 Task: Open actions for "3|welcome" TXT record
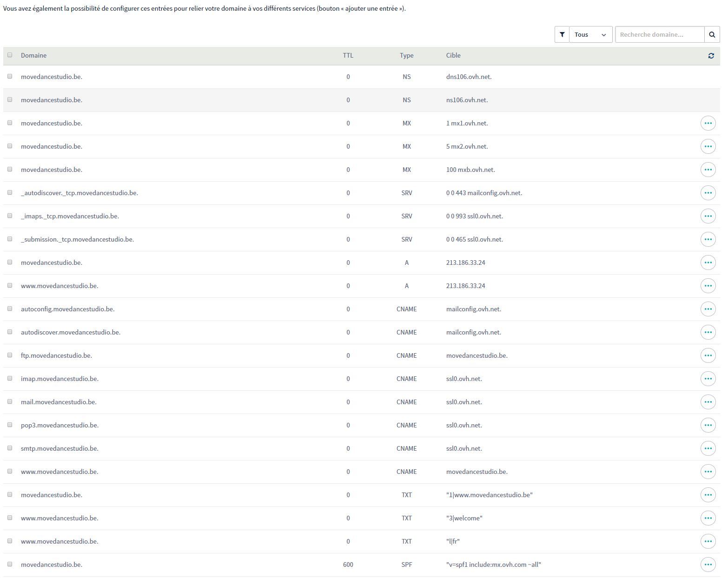click(x=708, y=518)
